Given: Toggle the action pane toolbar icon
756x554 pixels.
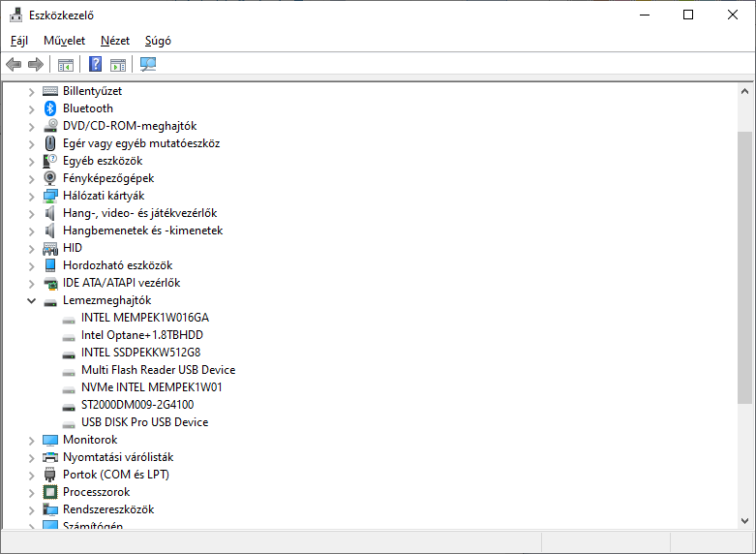Looking at the screenshot, I should [x=118, y=64].
